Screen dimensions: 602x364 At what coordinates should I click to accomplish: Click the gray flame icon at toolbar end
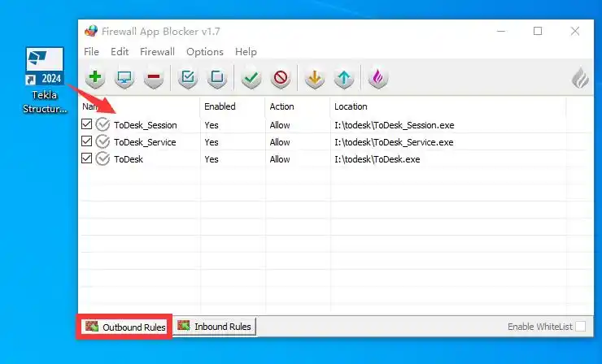580,78
